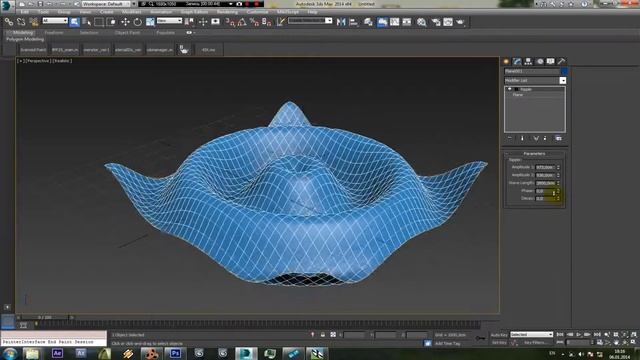Screen dimensions: 640x360
Task: Open the Utilities command panel tab
Action: pos(562,61)
